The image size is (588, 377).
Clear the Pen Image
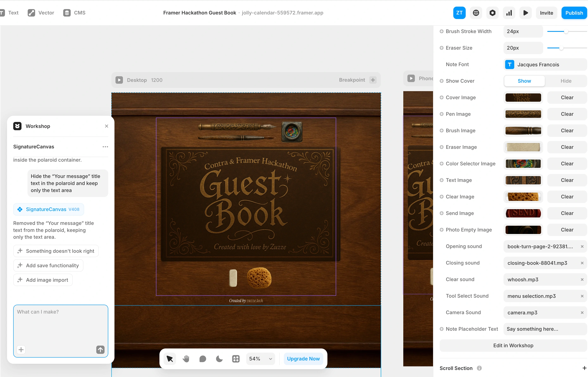pos(567,114)
